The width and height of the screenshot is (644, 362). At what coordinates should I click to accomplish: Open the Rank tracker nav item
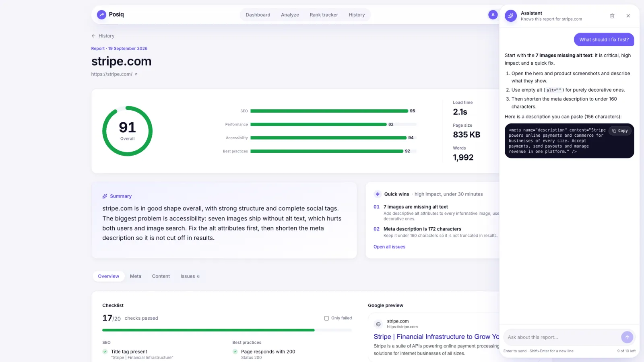coord(324,15)
